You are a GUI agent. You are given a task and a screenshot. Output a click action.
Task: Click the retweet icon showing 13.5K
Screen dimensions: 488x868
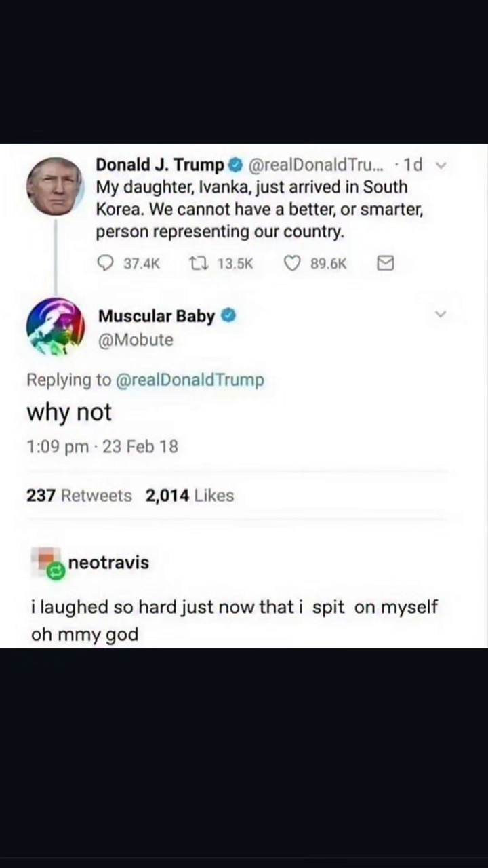pyautogui.click(x=199, y=263)
